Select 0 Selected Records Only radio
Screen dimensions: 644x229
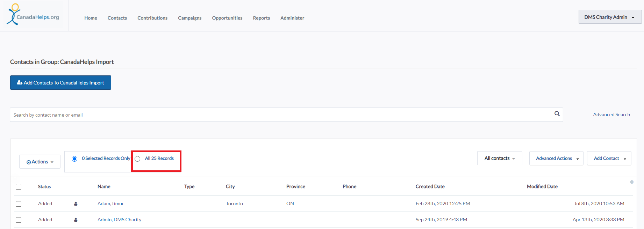pos(74,159)
